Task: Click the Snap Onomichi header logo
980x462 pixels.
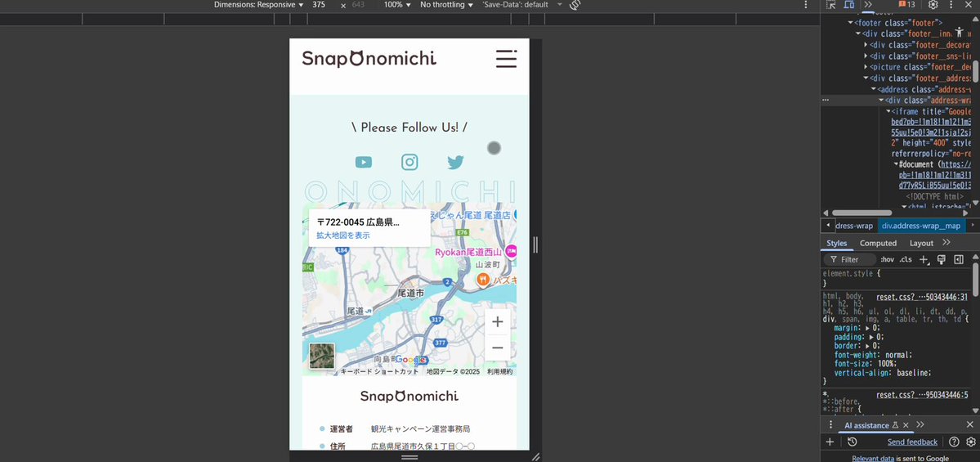Action: tap(369, 58)
